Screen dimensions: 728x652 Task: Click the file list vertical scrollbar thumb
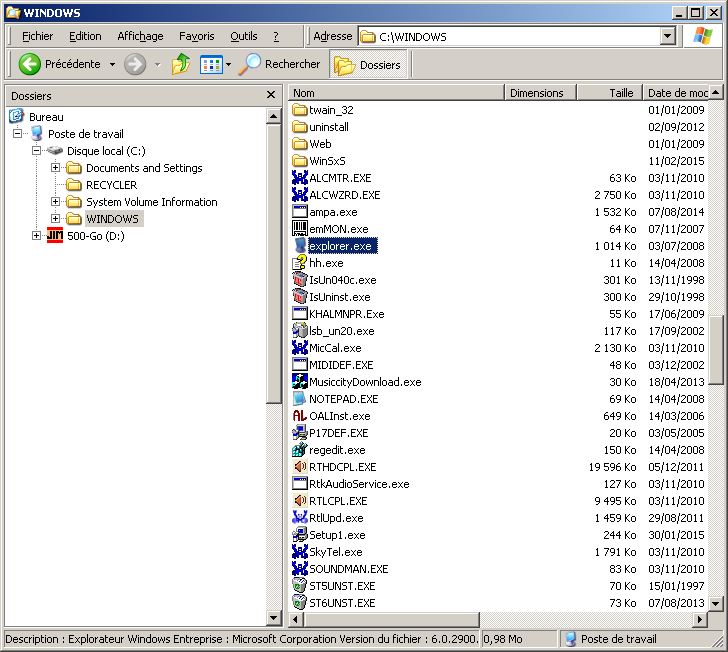716,350
